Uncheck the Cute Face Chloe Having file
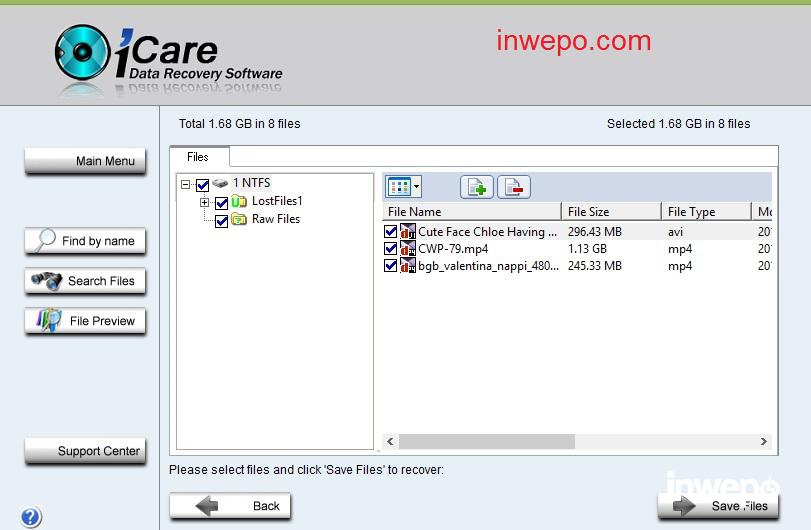811x530 pixels. pyautogui.click(x=391, y=232)
